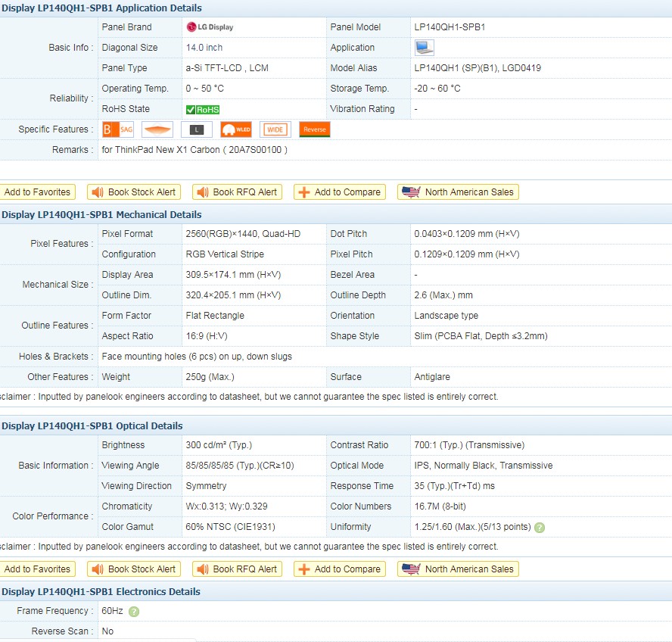Screen dimensions: 672x642
Task: Click the Electronics Details section heading
Action: [101, 592]
